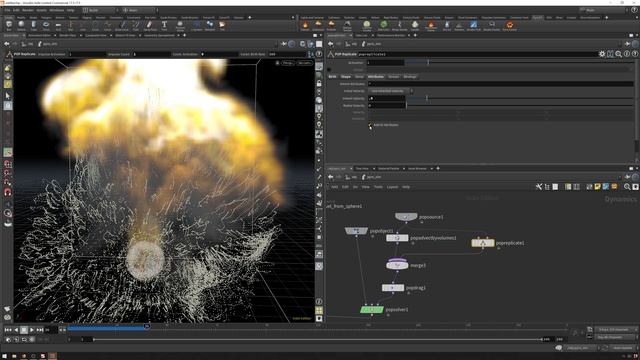The height and width of the screenshot is (360, 640).
Task: Click the popobject1 node
Action: 356,231
